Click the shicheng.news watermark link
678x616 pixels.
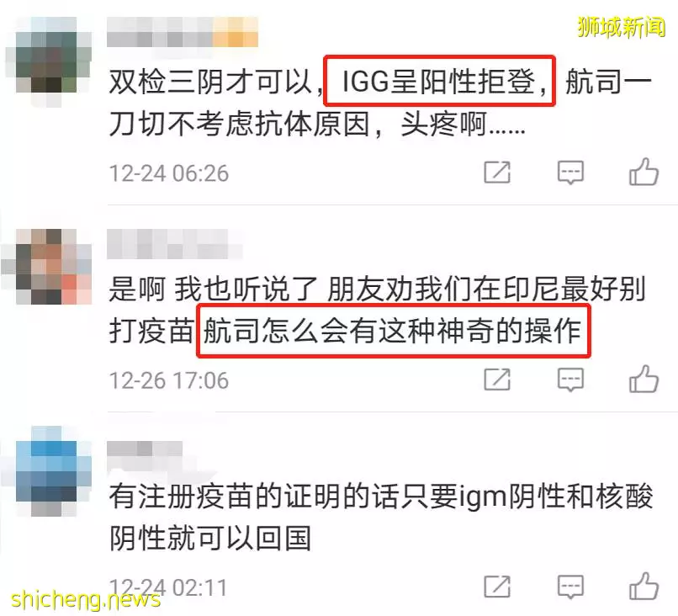click(x=85, y=599)
